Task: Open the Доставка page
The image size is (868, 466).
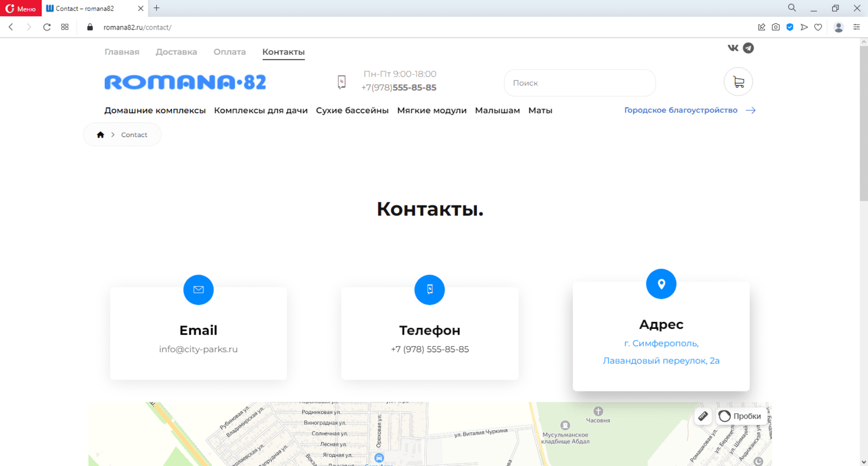Action: click(x=176, y=52)
